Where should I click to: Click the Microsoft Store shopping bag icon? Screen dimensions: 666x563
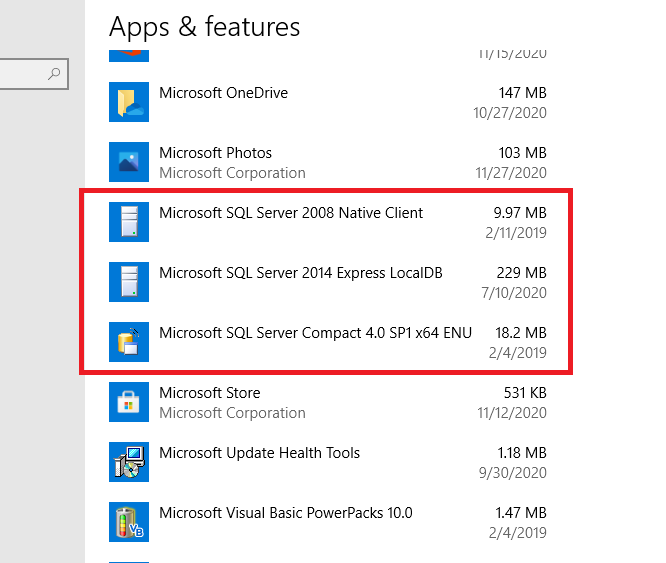tap(129, 402)
